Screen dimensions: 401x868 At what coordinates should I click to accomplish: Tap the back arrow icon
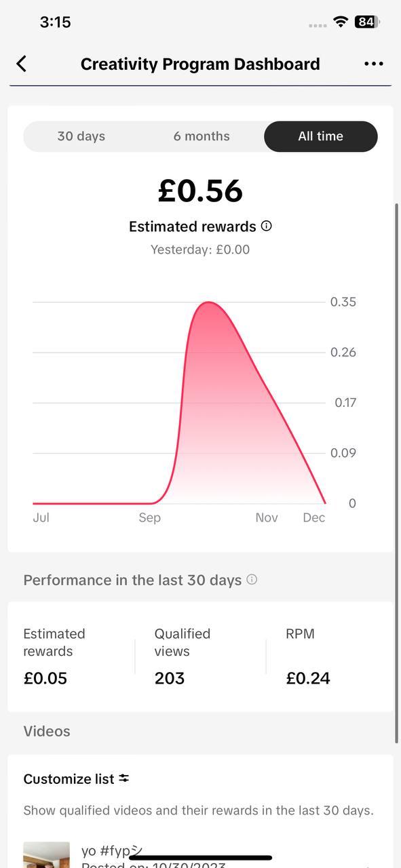[x=22, y=64]
